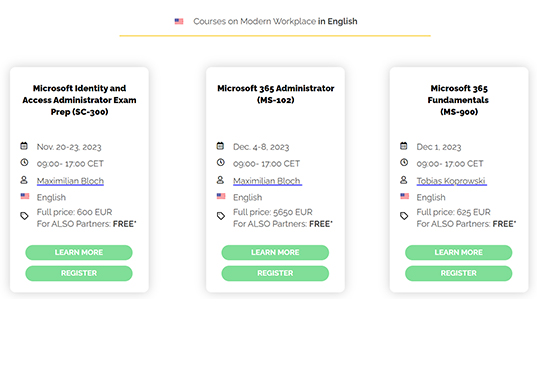This screenshot has width=537, height=367.
Task: Click the calendar icon beside Dec 1, 2023
Action: [404, 146]
